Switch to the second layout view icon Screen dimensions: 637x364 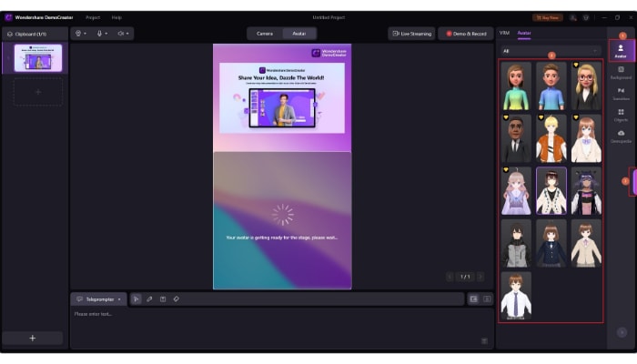[x=487, y=299]
